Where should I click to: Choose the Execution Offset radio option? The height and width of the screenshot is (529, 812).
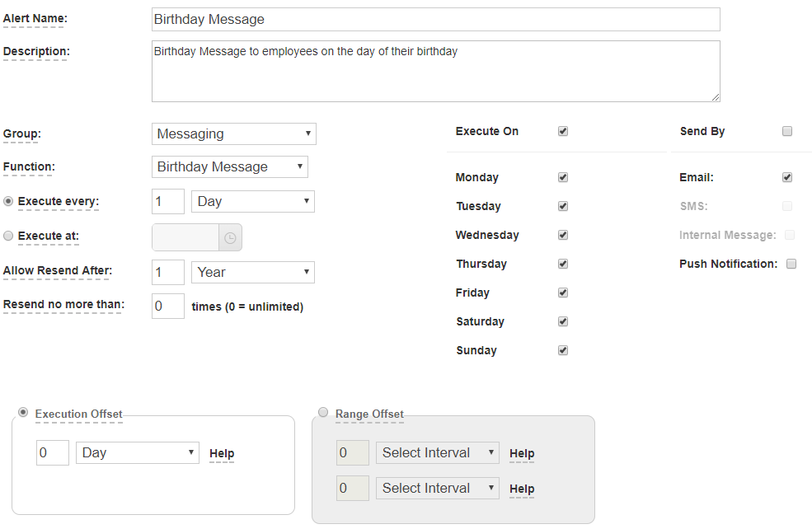point(23,412)
